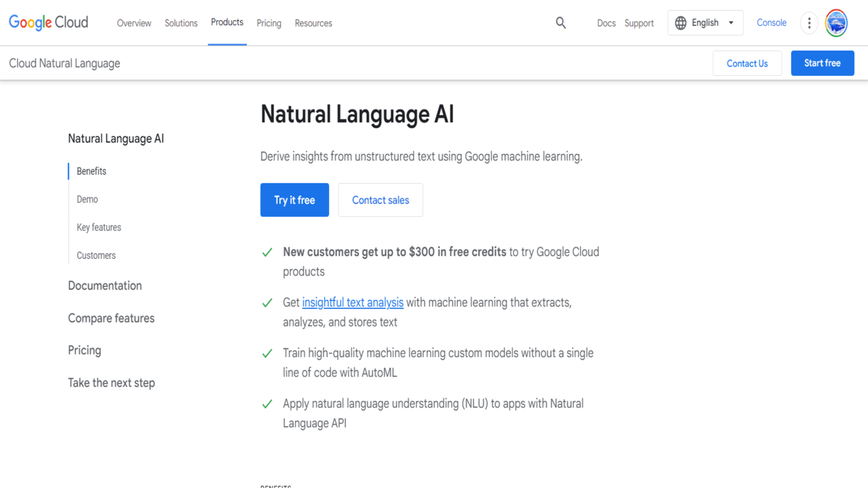The height and width of the screenshot is (488, 868).
Task: Click the Natural Language AI main heading
Action: 357,115
